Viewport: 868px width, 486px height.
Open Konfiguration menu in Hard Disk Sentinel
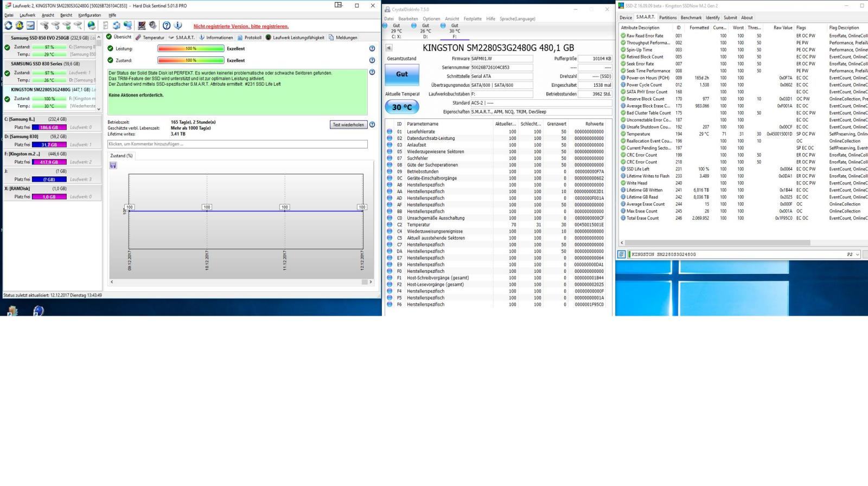90,15
